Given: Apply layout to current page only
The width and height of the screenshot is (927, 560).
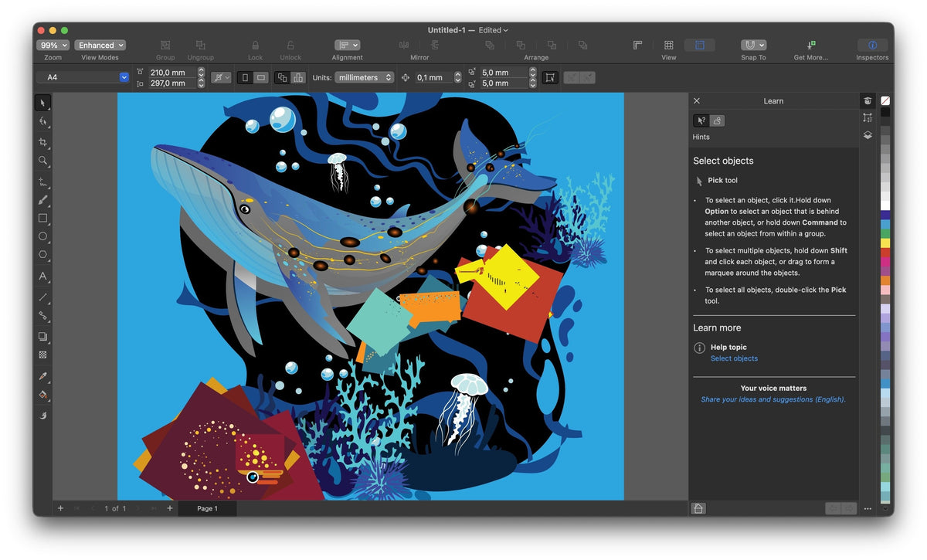Looking at the screenshot, I should click(297, 78).
